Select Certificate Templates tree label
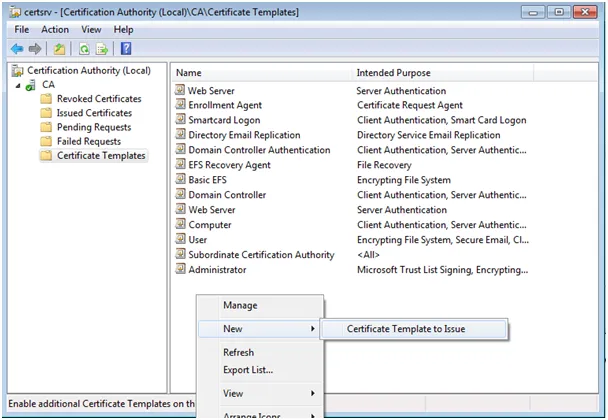Image resolution: width=608 pixels, height=420 pixels. [101, 156]
